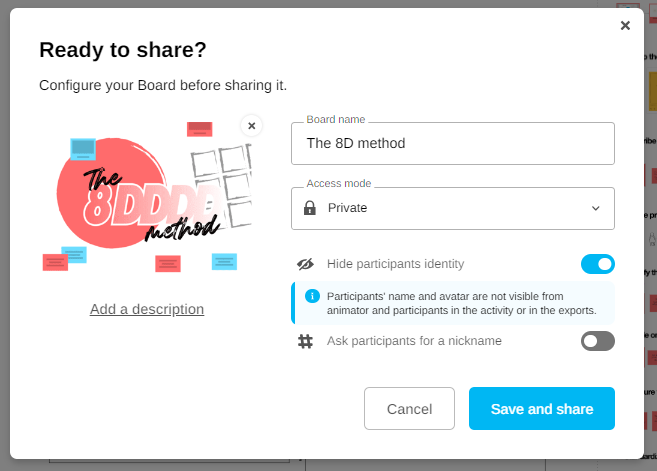
Task: Click the Add a description link
Action: (x=147, y=309)
